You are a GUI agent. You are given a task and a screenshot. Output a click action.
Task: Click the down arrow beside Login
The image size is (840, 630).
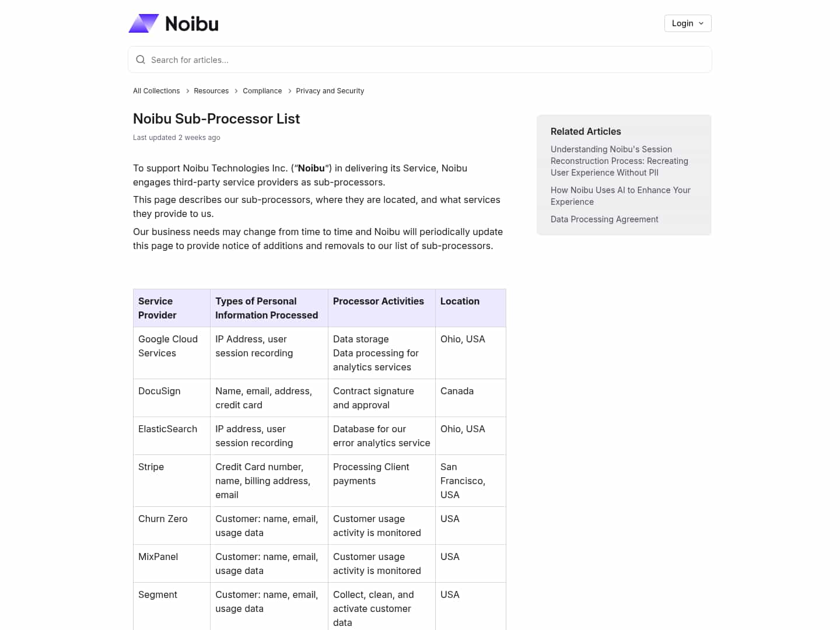pos(701,23)
